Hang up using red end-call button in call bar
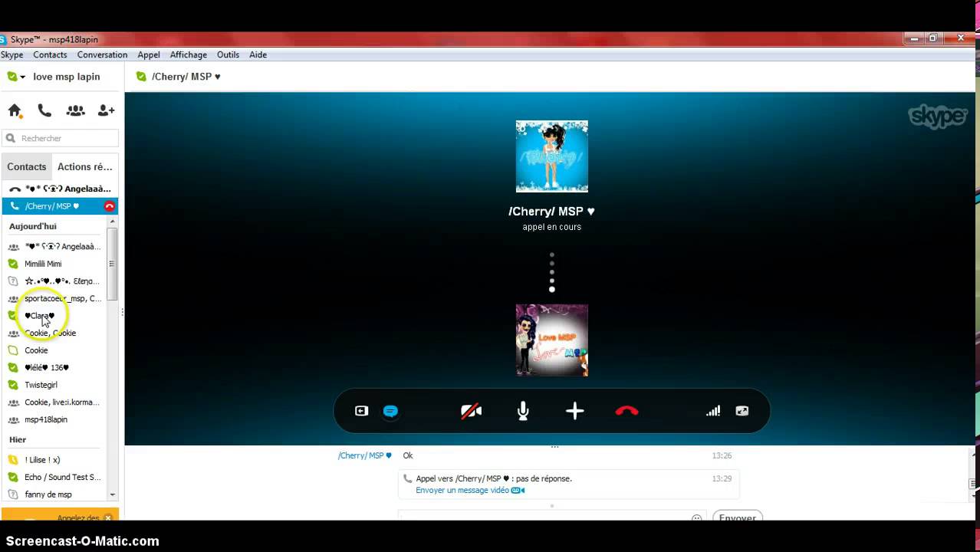Image resolution: width=980 pixels, height=552 pixels. [626, 411]
